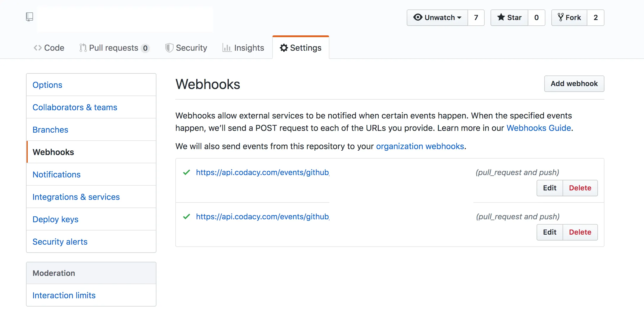Click the Fork button
The image size is (644, 326).
tap(569, 18)
